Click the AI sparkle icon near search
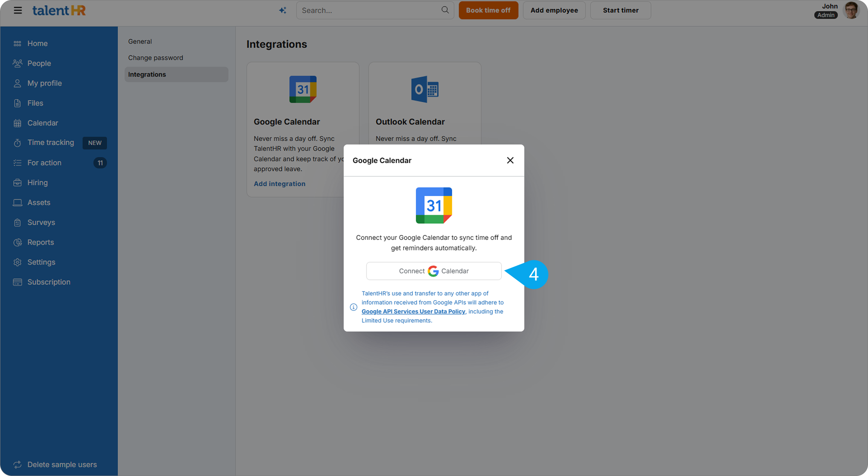Image resolution: width=868 pixels, height=476 pixels. point(283,10)
